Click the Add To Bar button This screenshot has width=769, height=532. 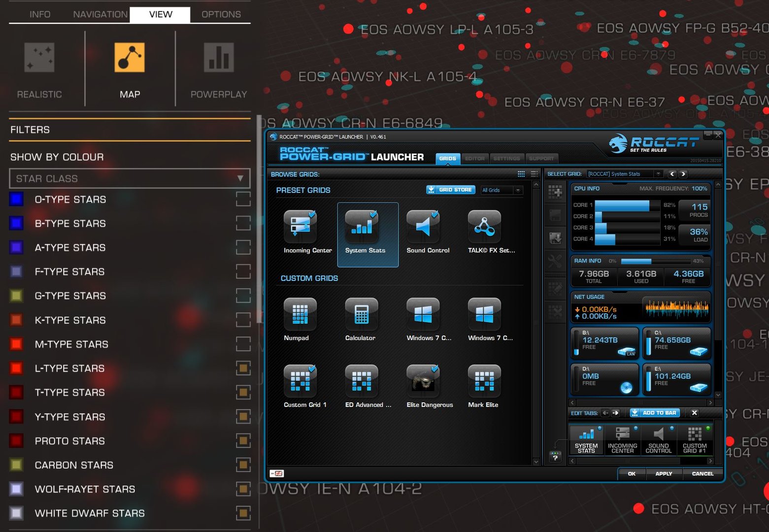(655, 413)
